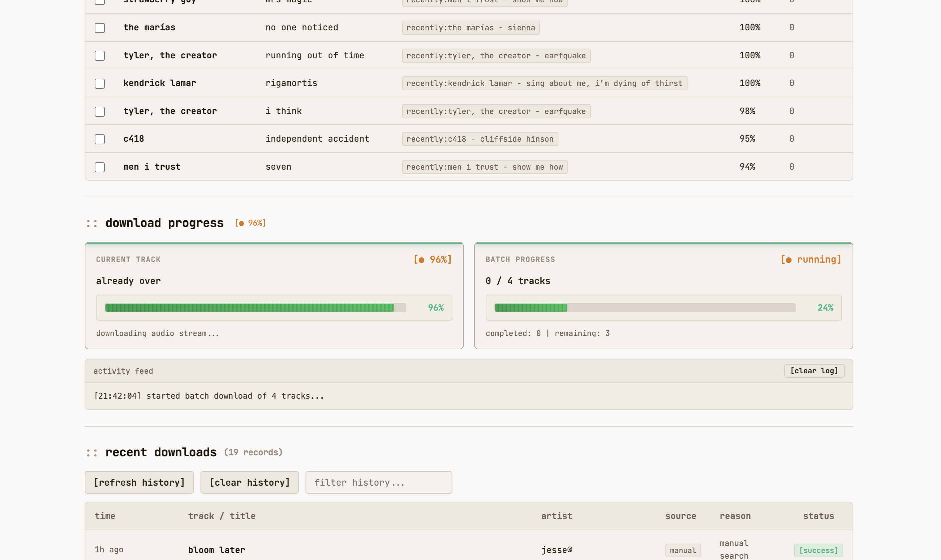This screenshot has width=941, height=560.
Task: Click the 'recent downloads' heading
Action: [x=161, y=452]
